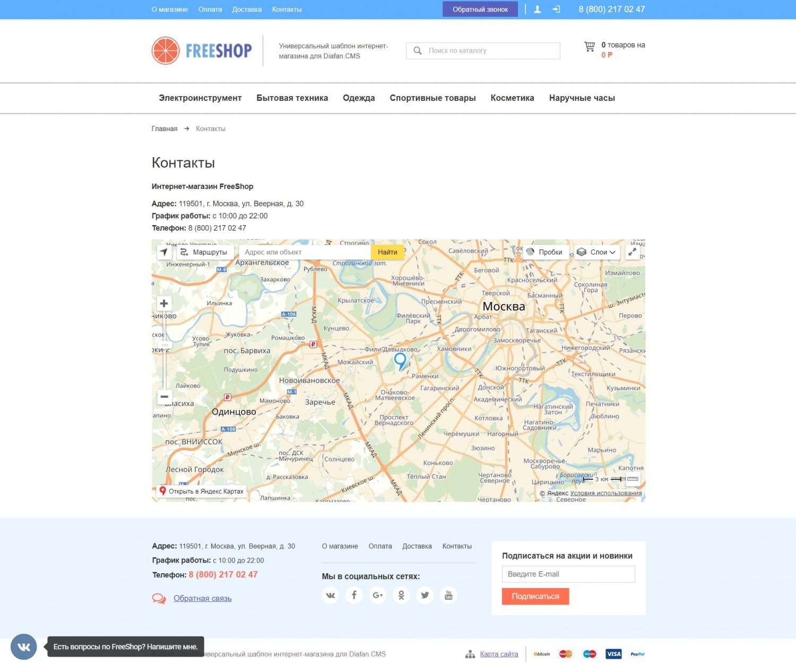This screenshot has width=796, height=672.
Task: Click Оплата in the footer menu
Action: point(380,546)
